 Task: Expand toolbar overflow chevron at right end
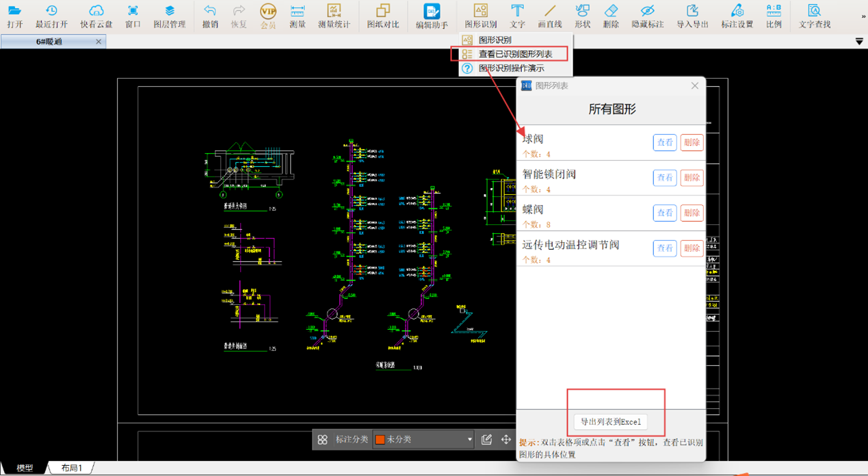pyautogui.click(x=863, y=16)
